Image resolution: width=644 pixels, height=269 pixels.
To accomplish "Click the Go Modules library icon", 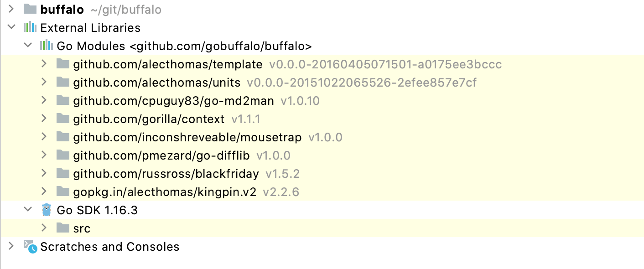I will (47, 46).
